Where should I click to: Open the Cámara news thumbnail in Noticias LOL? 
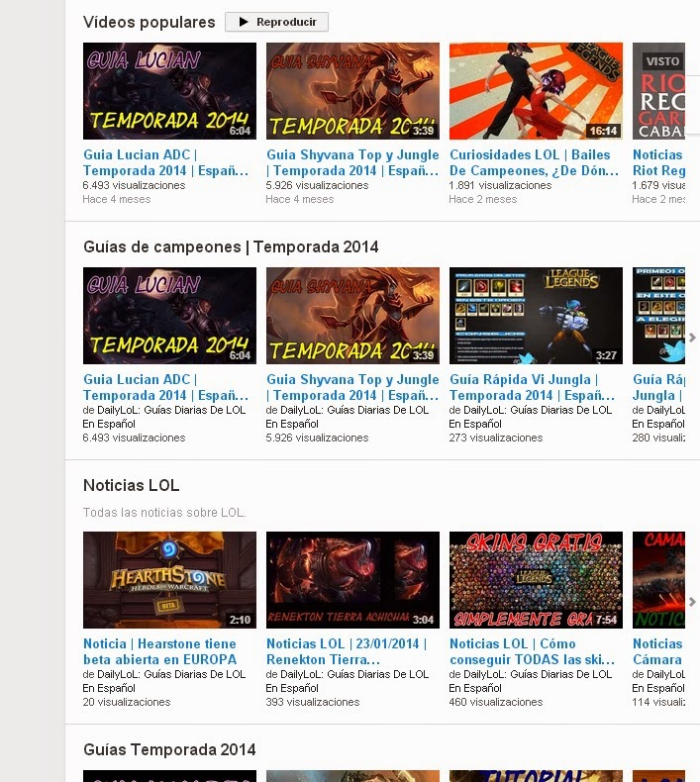(658, 580)
